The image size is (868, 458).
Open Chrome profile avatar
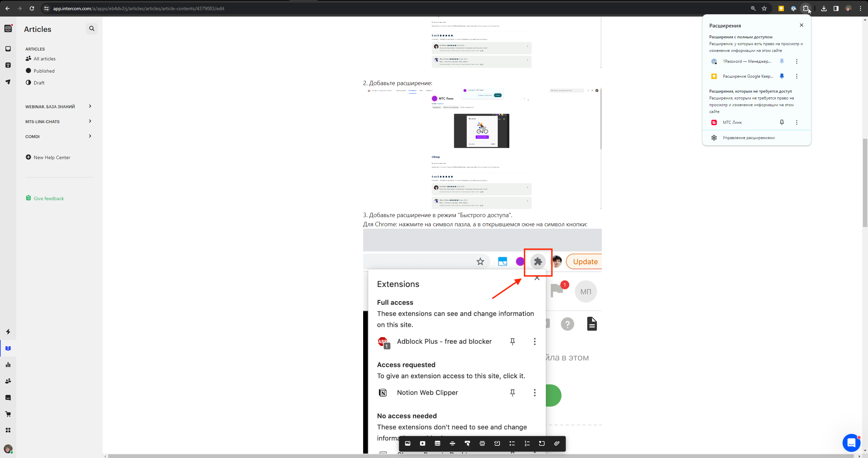point(848,8)
